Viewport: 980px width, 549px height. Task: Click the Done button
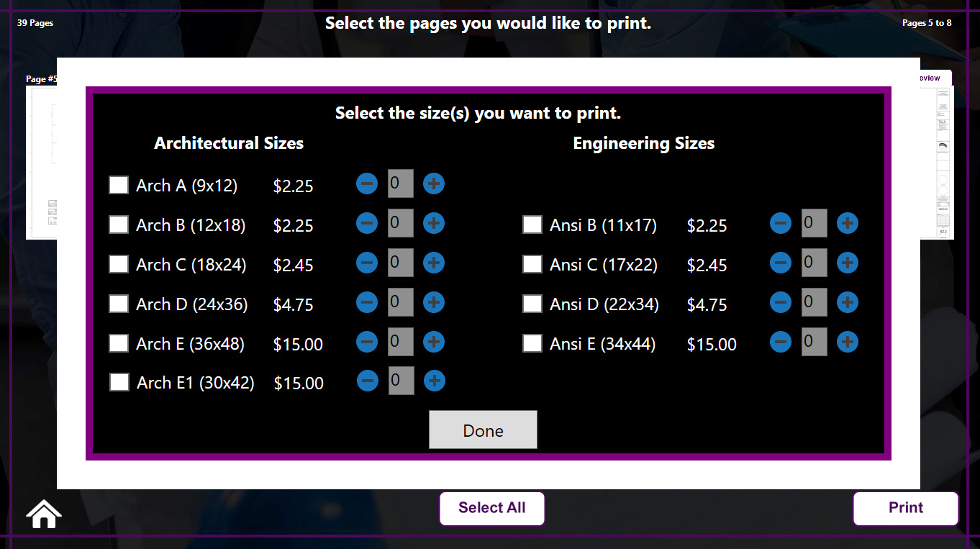(483, 430)
